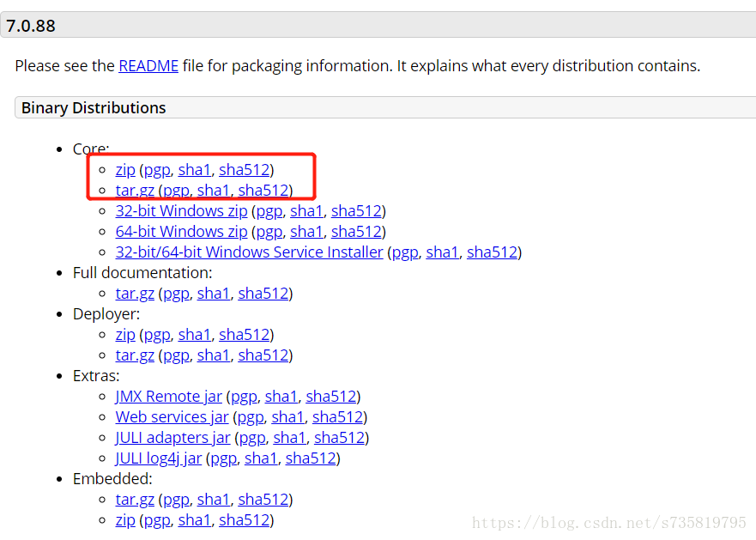The width and height of the screenshot is (756, 540).
Task: Select the 7.0.88 version heading
Action: 31,26
